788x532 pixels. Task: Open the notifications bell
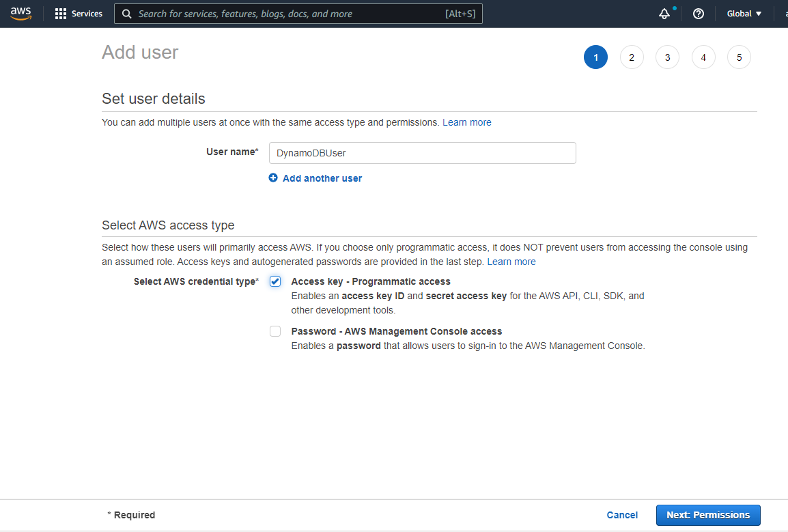click(x=664, y=14)
